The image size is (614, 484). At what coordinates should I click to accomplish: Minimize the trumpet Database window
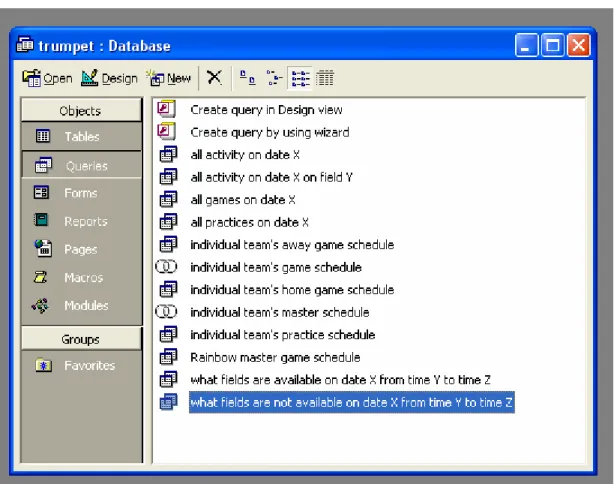pos(526,45)
